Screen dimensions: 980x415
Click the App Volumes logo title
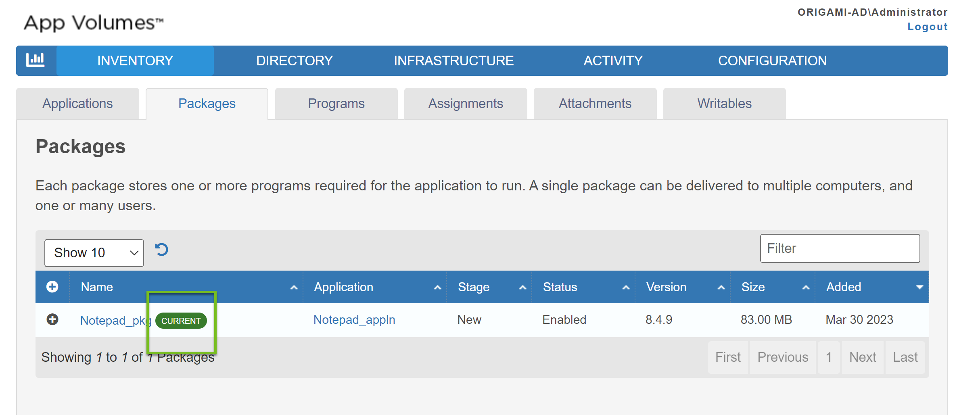(x=94, y=23)
